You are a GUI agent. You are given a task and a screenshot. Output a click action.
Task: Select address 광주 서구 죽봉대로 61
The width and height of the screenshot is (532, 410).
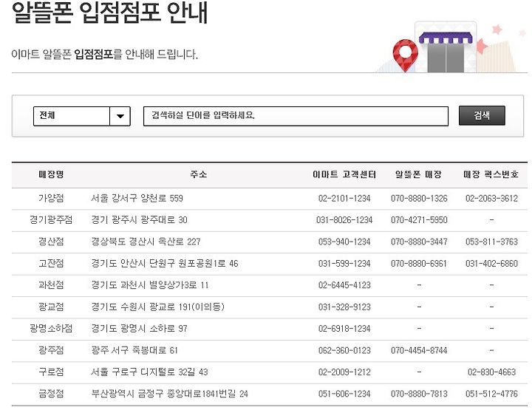pos(134,350)
